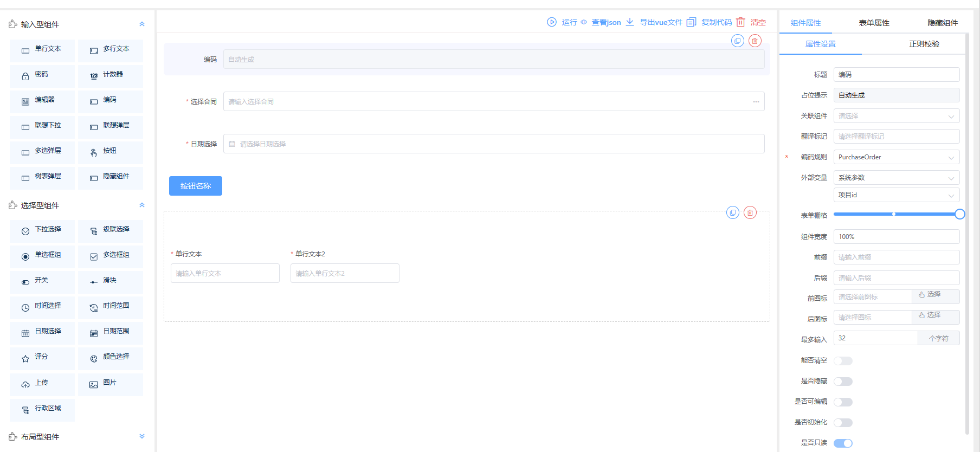Viewport: 980px width, 452px height.
Task: Toggle the 是否隐藏 switch
Action: click(843, 382)
